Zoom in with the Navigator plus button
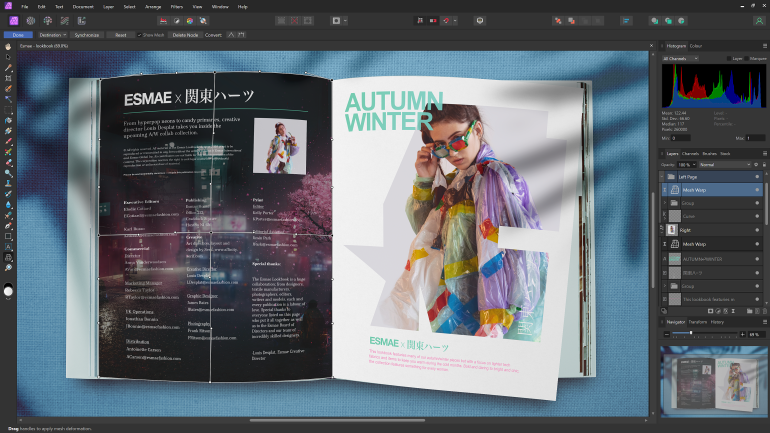The width and height of the screenshot is (770, 433). click(742, 334)
